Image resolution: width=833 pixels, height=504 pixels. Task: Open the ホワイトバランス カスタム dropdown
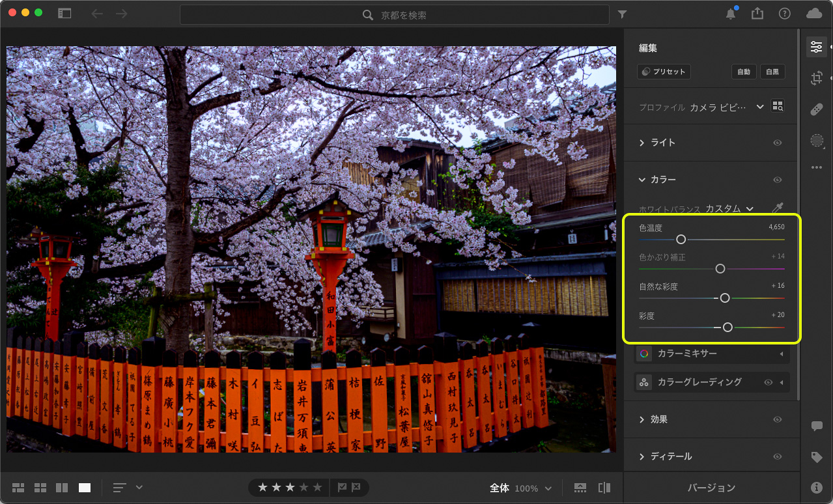pyautogui.click(x=729, y=208)
